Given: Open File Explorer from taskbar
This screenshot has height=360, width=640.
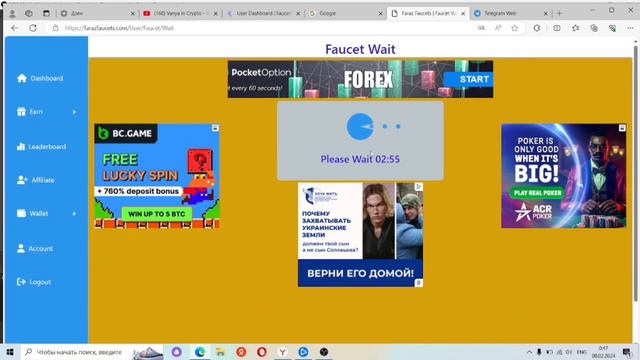Looking at the screenshot, I should (220, 352).
